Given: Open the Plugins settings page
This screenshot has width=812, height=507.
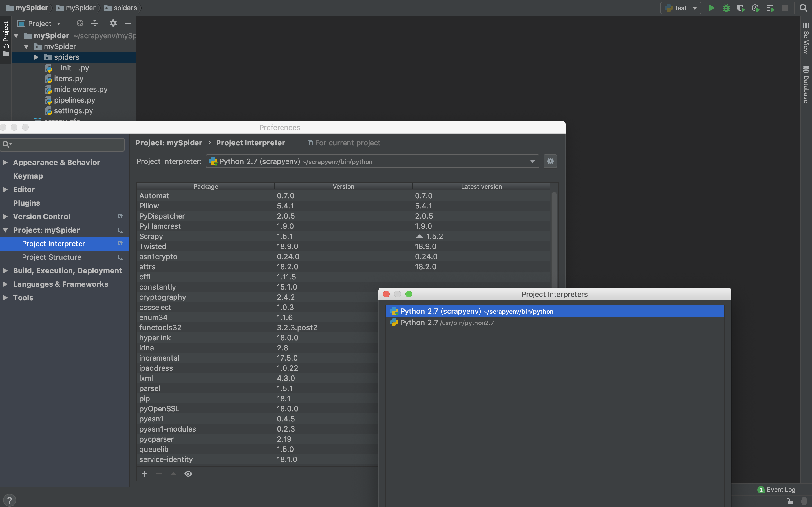Looking at the screenshot, I should pos(27,203).
